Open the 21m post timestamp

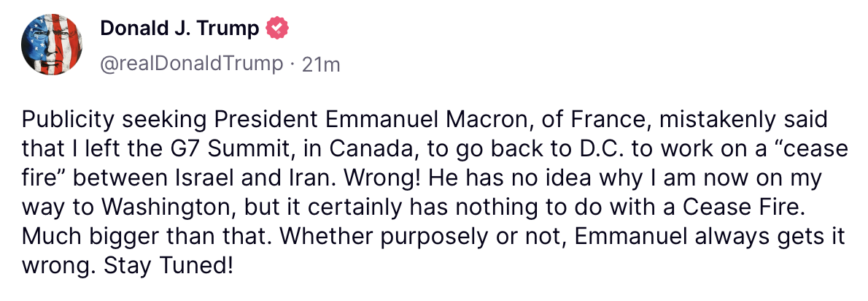click(320, 65)
